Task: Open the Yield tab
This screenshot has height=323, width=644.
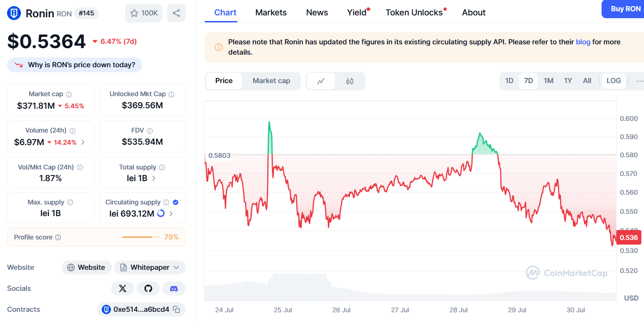Action: click(357, 13)
